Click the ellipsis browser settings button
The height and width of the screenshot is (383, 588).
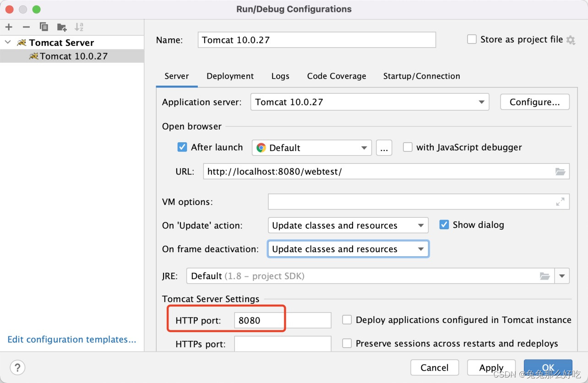pyautogui.click(x=384, y=148)
